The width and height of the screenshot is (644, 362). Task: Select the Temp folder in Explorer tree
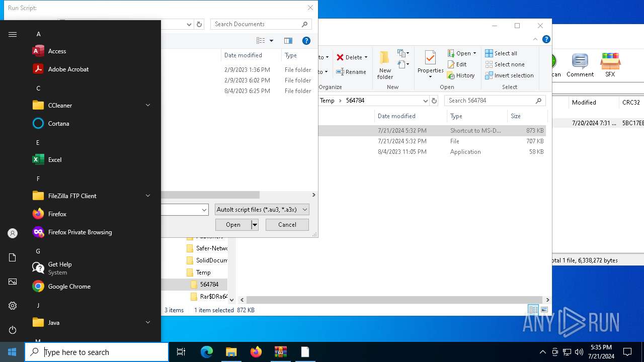203,273
